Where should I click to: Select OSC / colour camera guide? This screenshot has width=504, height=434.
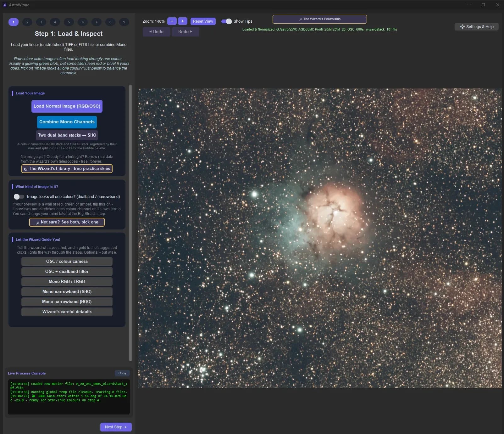click(67, 262)
